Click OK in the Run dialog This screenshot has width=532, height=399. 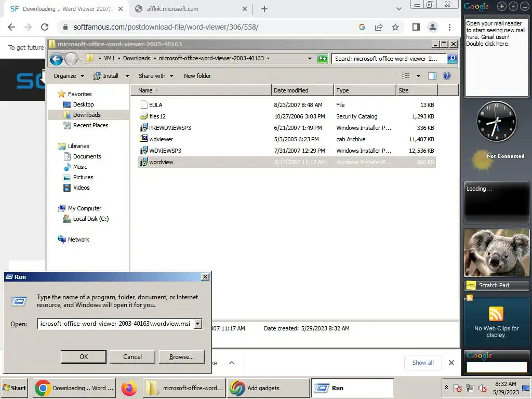click(84, 356)
